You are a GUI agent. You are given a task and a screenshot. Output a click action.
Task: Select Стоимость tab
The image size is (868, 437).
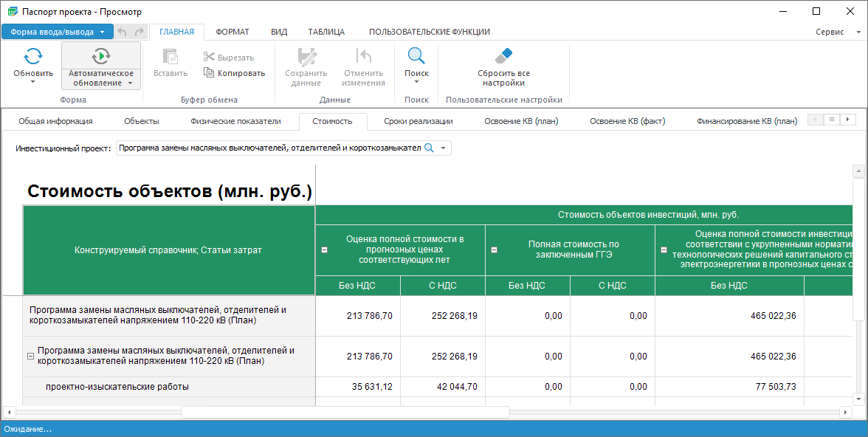(x=332, y=121)
